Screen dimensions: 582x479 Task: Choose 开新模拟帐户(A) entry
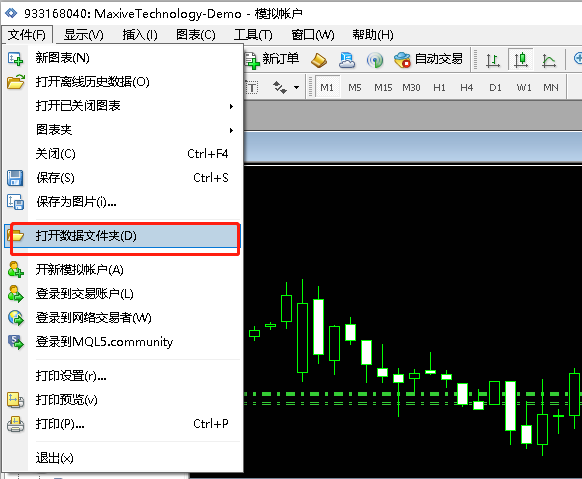pos(122,270)
